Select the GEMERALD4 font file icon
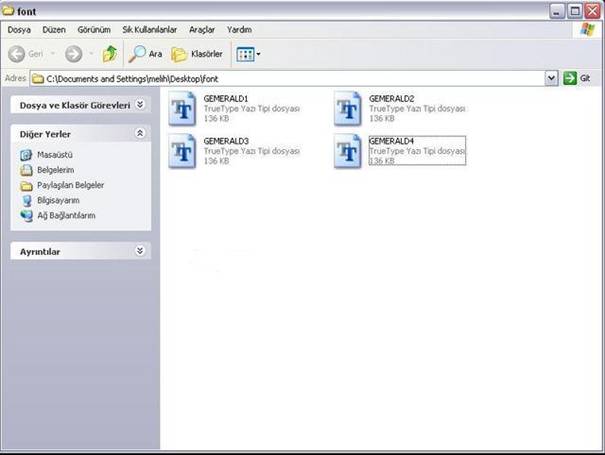 (x=349, y=152)
